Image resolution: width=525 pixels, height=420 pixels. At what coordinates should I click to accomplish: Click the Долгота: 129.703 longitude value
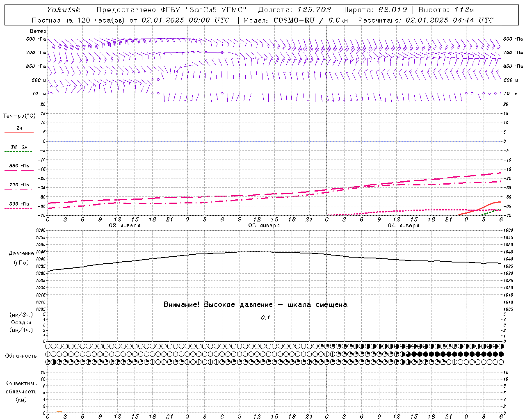(294, 10)
